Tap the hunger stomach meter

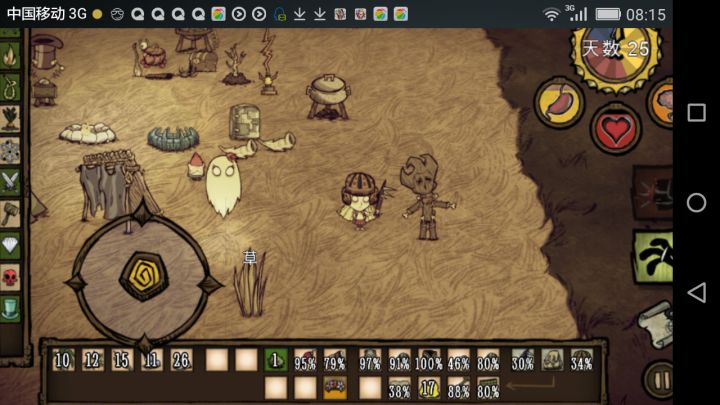click(x=559, y=102)
